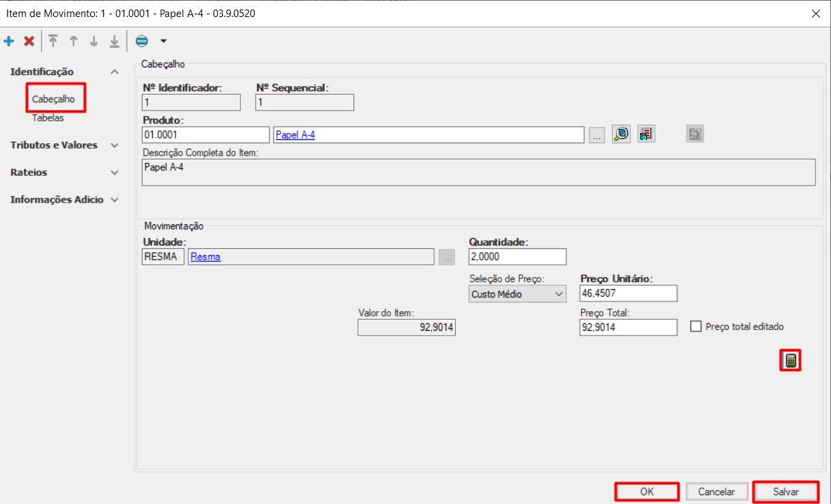Click the product list document icon
The height and width of the screenshot is (504, 831).
[x=646, y=134]
